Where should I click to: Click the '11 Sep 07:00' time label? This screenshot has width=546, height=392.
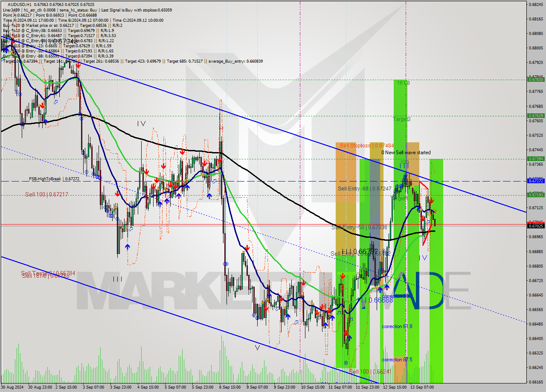[340, 387]
